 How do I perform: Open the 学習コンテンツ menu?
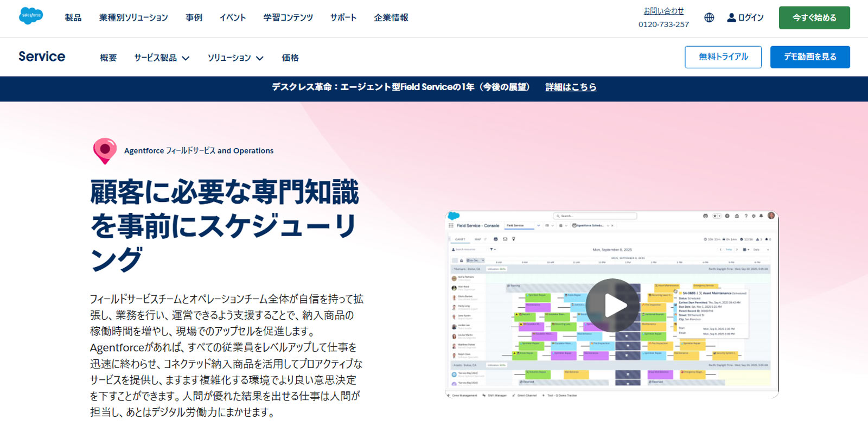[288, 17]
